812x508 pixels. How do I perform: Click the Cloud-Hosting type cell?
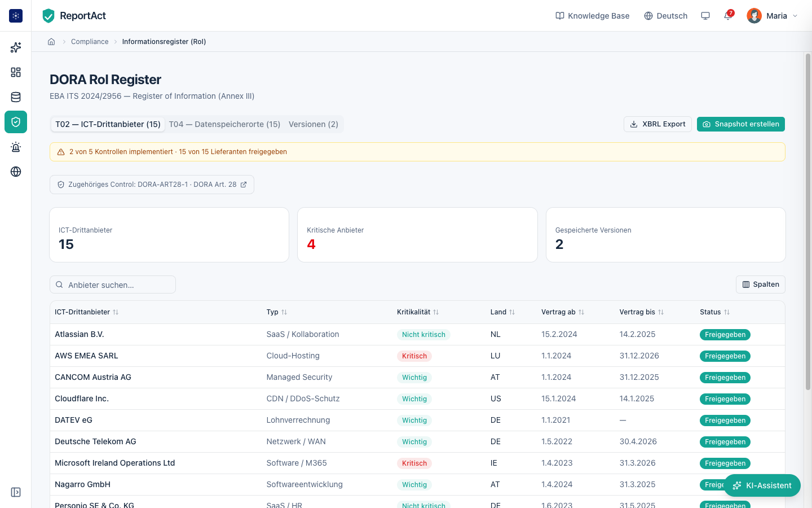click(x=293, y=356)
